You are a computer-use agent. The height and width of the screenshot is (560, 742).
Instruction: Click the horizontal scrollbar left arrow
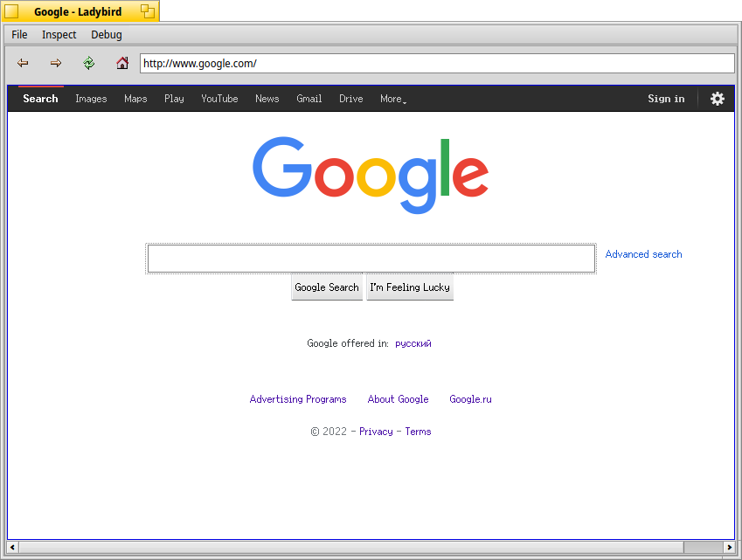coord(12,547)
